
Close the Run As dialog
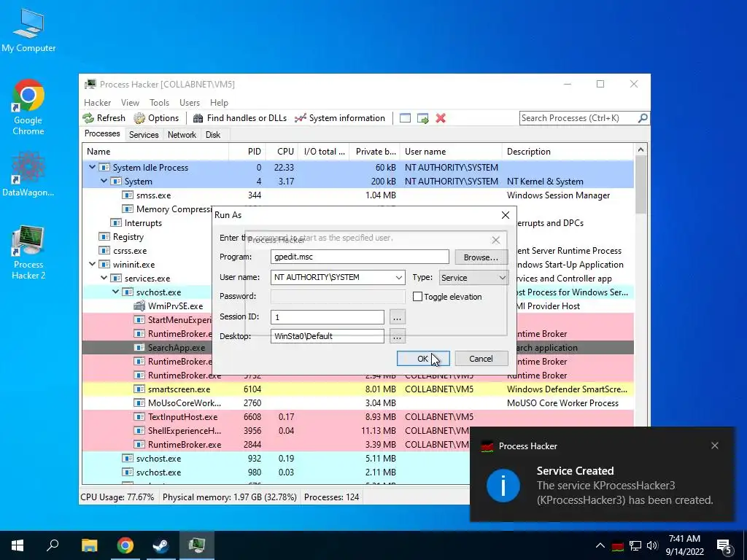pos(506,215)
